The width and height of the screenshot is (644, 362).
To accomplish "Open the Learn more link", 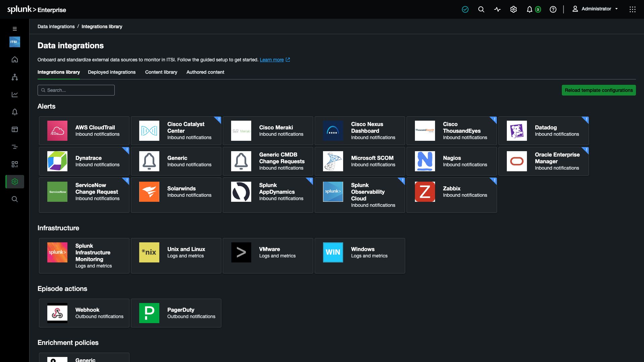I will (275, 60).
